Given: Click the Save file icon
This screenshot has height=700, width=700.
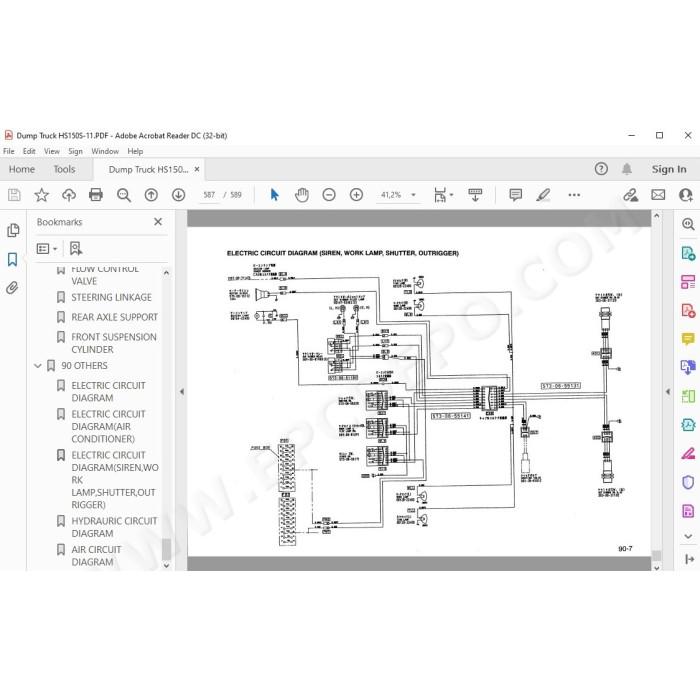Looking at the screenshot, I should click(x=14, y=195).
